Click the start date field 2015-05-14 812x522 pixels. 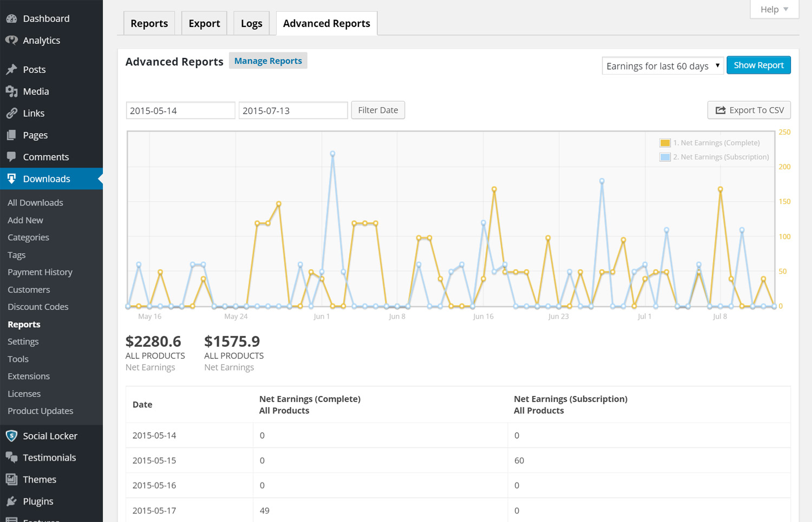click(x=180, y=110)
